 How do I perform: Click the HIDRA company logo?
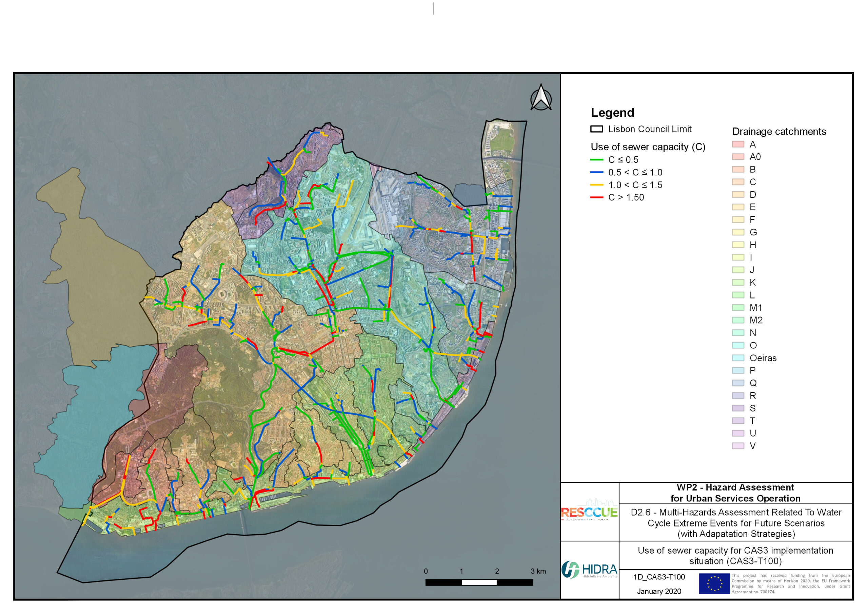pos(589,569)
